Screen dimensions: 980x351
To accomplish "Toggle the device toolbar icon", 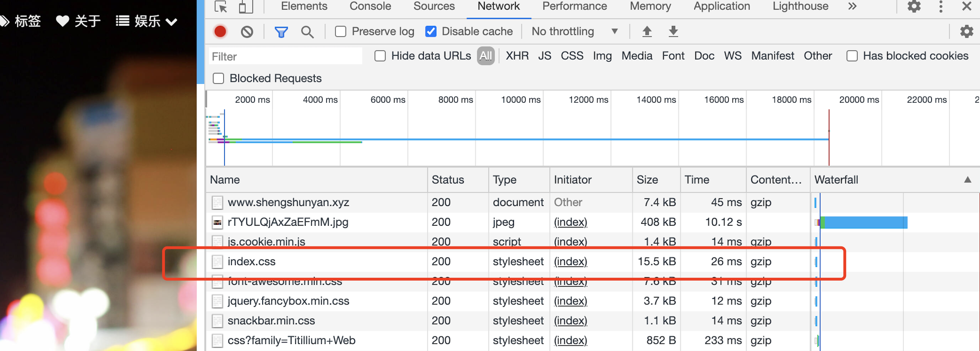I will click(x=245, y=7).
